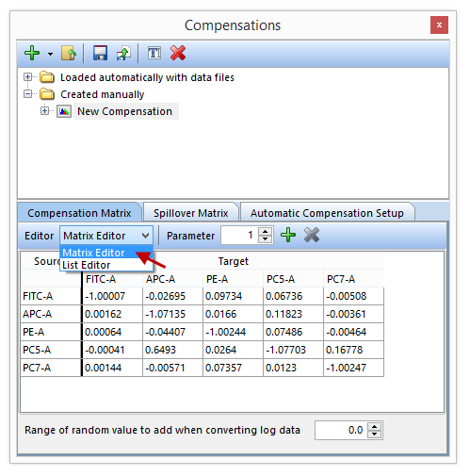Click the cell with value 0.6493
Screen dimensions: 470x476
(172, 350)
